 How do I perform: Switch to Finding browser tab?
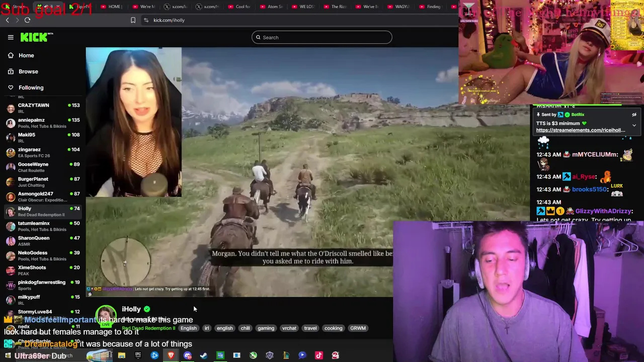pos(430,7)
